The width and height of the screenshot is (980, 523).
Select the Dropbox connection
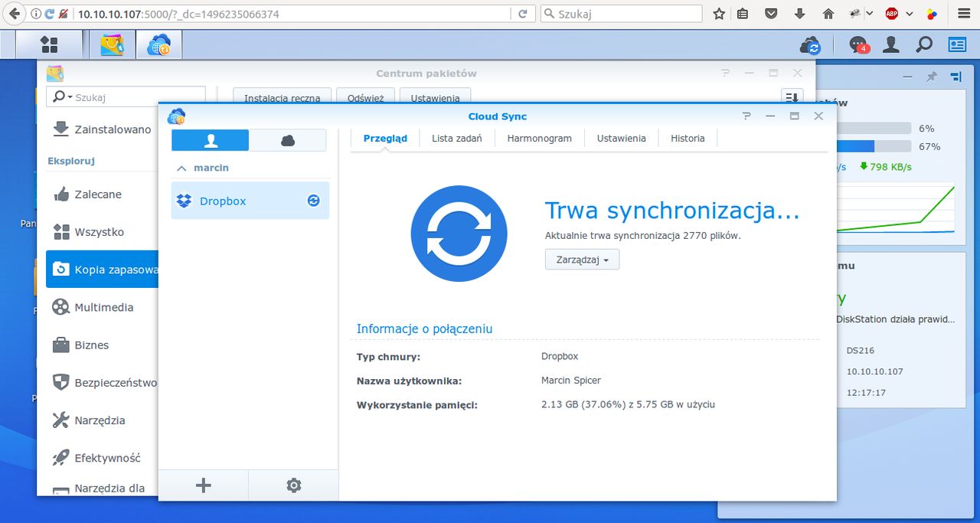pyautogui.click(x=250, y=201)
